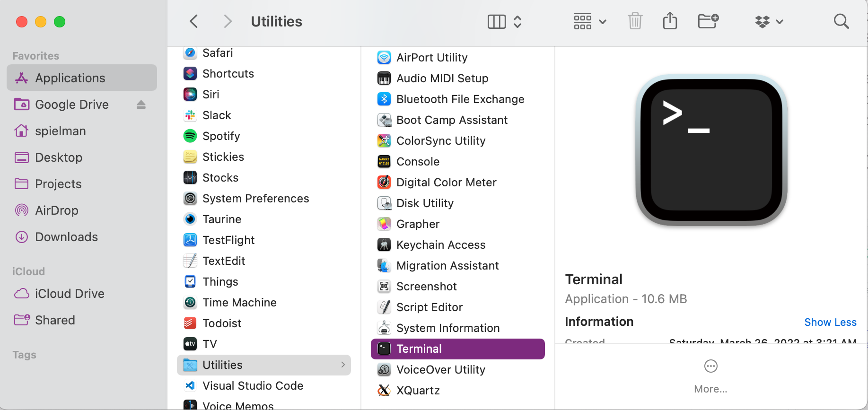Select the Bluetooth File Exchange icon
This screenshot has height=410, width=868.
(384, 99)
